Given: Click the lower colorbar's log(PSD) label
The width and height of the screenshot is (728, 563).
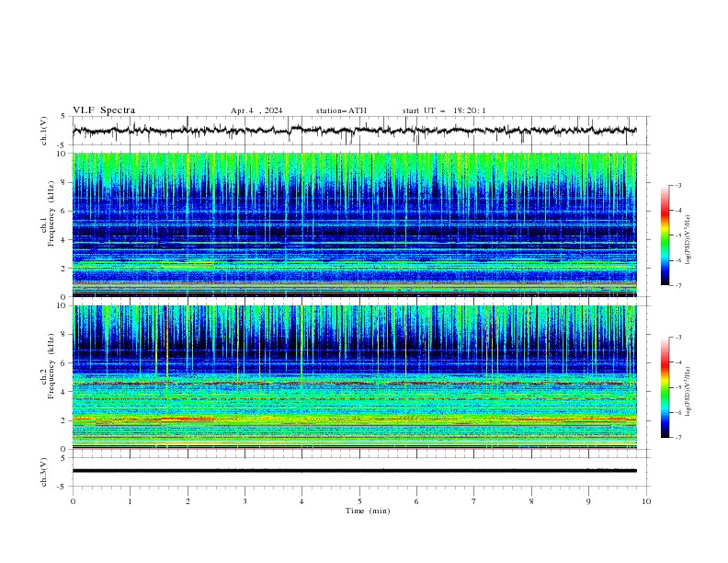Looking at the screenshot, I should coord(688,391).
